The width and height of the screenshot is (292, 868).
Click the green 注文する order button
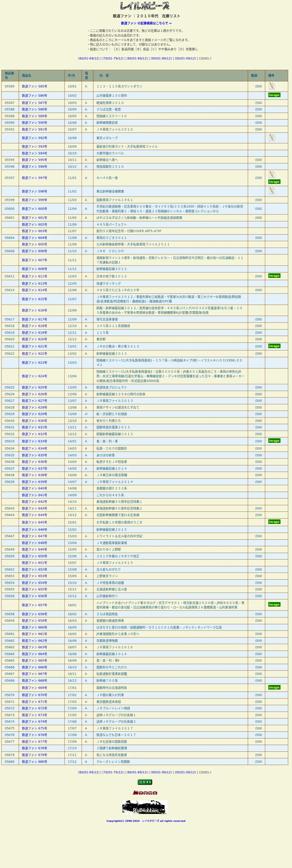[145, 782]
